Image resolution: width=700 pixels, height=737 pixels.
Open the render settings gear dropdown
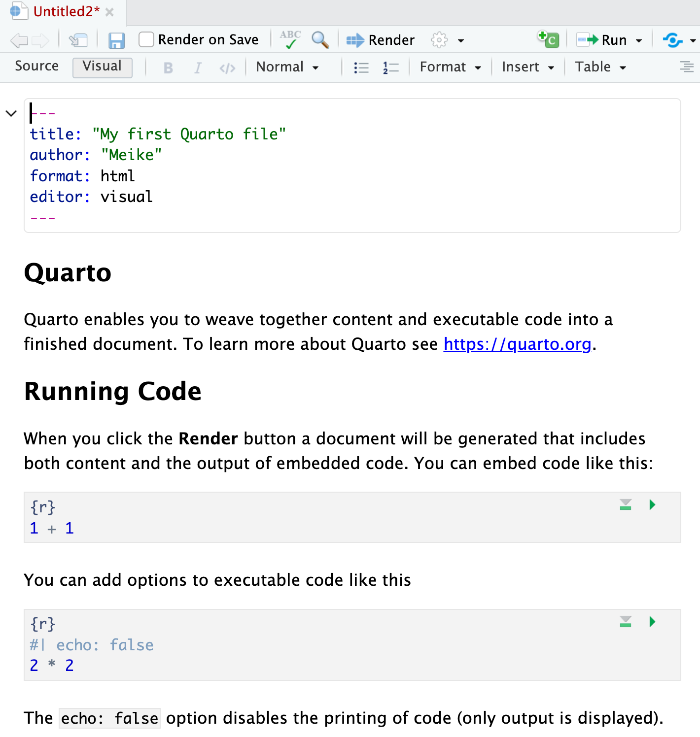(x=447, y=40)
